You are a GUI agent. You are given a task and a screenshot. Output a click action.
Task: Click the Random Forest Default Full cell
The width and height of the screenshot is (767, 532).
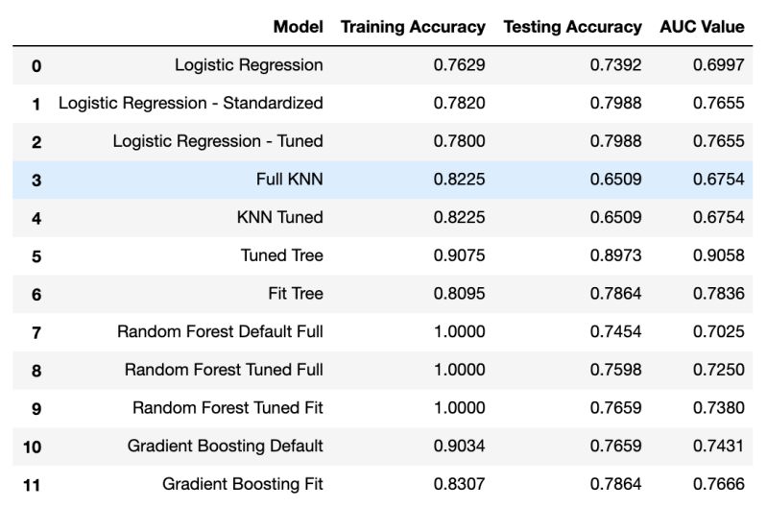tap(220, 331)
